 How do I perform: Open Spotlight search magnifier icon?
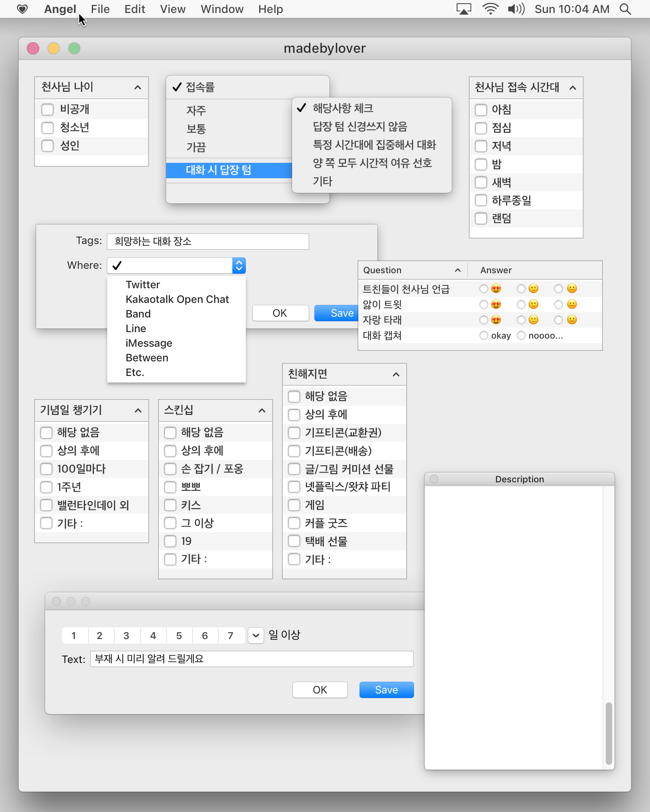click(625, 9)
